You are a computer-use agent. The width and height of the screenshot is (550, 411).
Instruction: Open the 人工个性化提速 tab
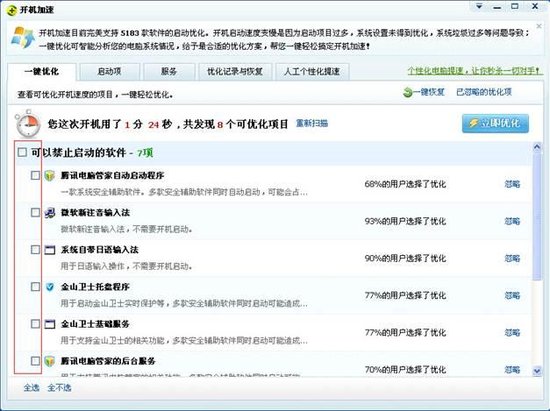click(x=312, y=72)
